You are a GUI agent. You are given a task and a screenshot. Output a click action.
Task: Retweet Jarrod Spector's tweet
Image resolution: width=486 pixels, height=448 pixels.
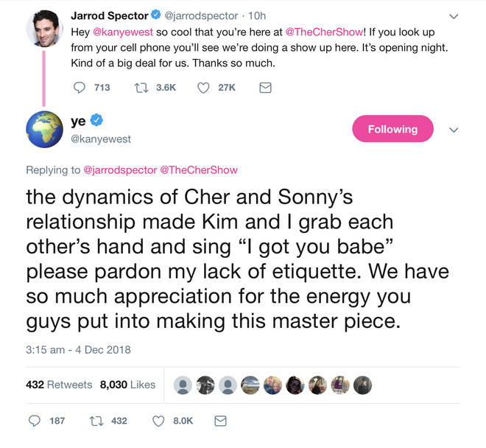(x=141, y=88)
